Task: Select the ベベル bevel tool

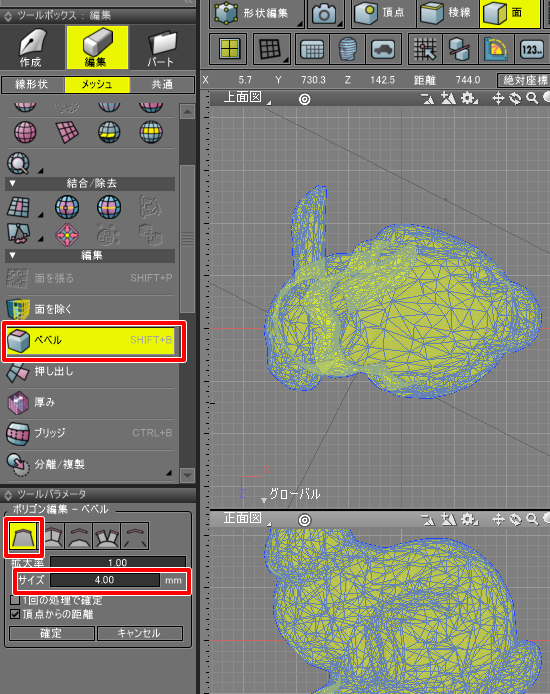Action: [90, 340]
